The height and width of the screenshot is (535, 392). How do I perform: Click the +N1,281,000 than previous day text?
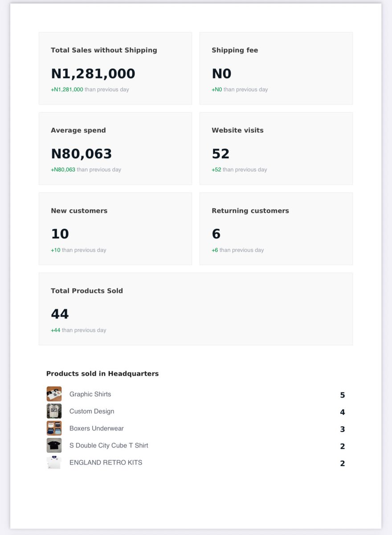90,89
